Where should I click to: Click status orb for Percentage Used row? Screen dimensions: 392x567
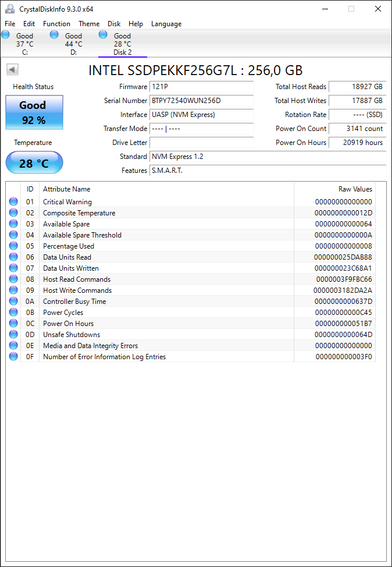[13, 246]
